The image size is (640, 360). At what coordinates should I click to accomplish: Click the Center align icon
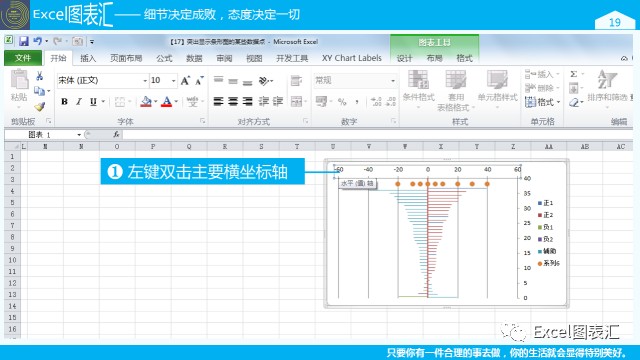233,101
